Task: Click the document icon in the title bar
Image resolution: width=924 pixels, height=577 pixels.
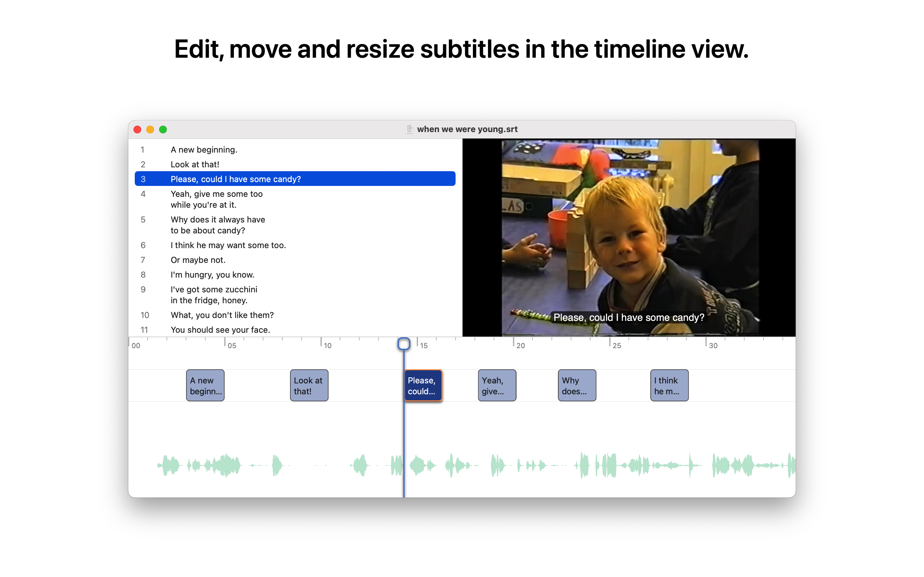Action: click(409, 130)
